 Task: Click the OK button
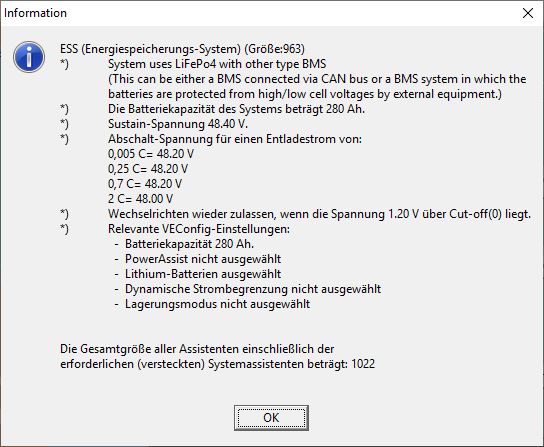(271, 418)
